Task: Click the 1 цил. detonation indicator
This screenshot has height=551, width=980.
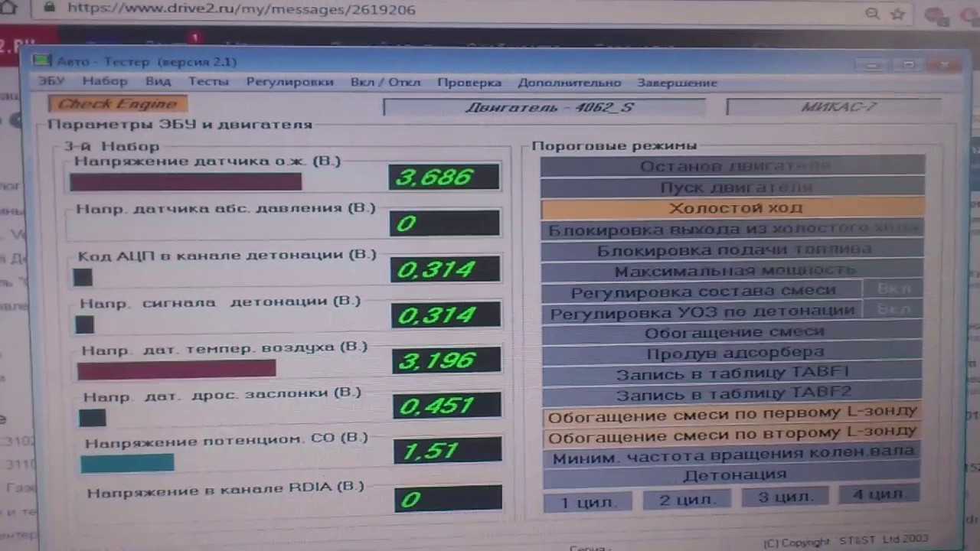Action: point(587,501)
